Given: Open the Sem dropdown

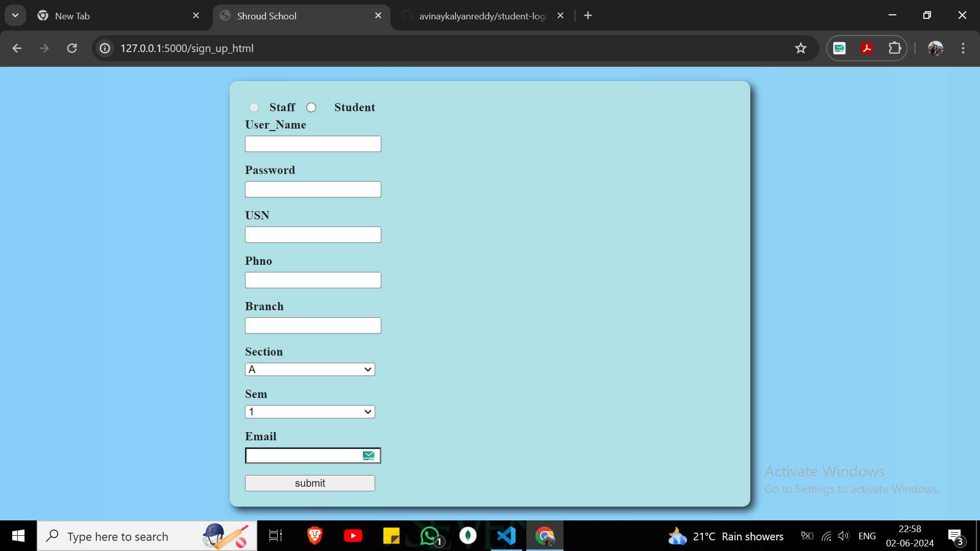Looking at the screenshot, I should [x=310, y=412].
